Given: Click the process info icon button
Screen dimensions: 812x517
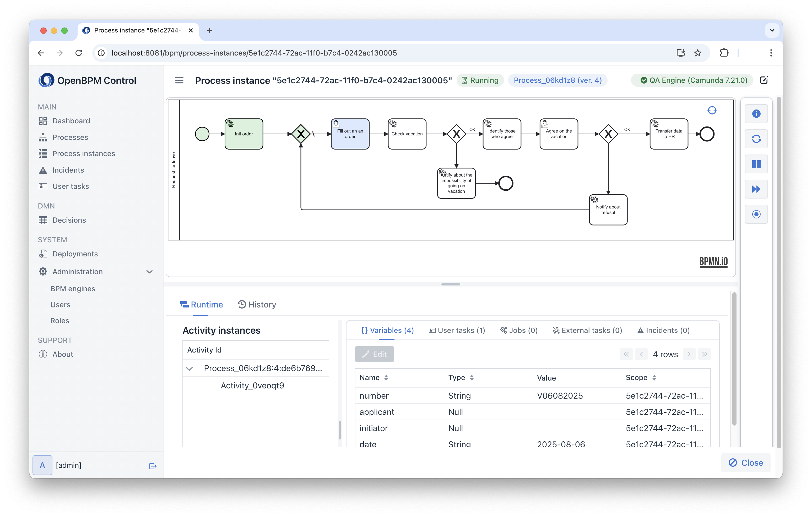Looking at the screenshot, I should pos(756,114).
